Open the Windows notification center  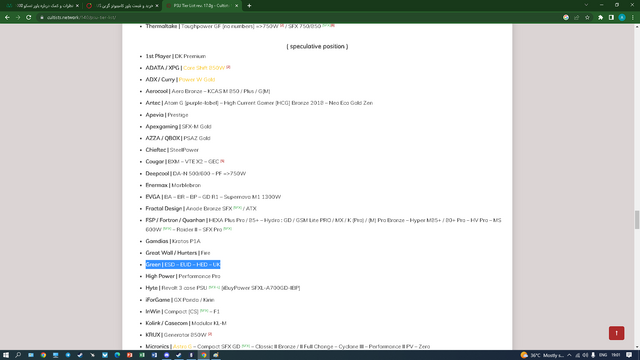coord(629,355)
